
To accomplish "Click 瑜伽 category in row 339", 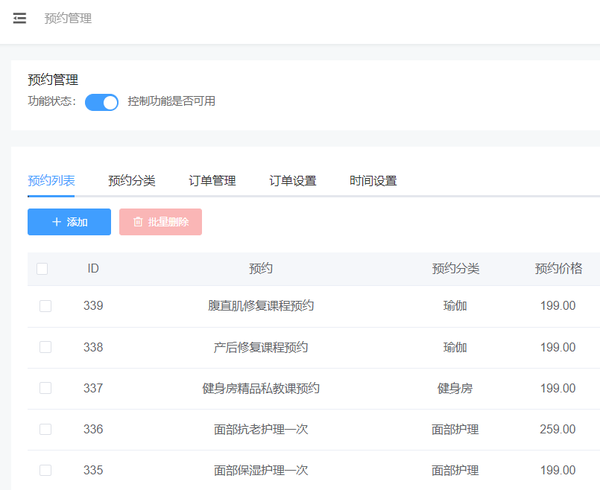I will click(455, 306).
